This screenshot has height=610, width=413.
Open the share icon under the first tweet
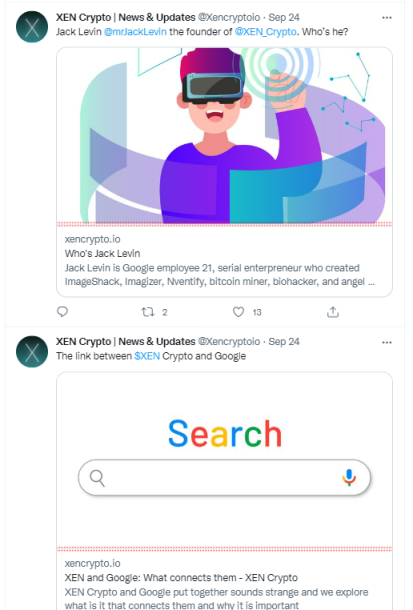[x=333, y=312]
